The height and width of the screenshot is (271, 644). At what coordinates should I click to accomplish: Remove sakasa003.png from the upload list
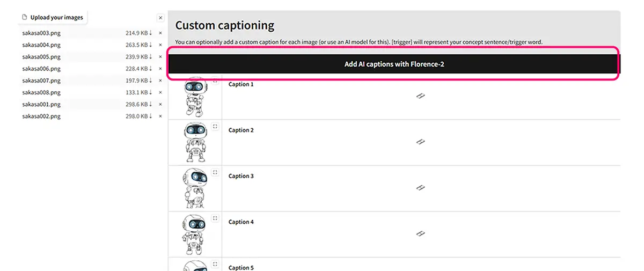tap(160, 33)
